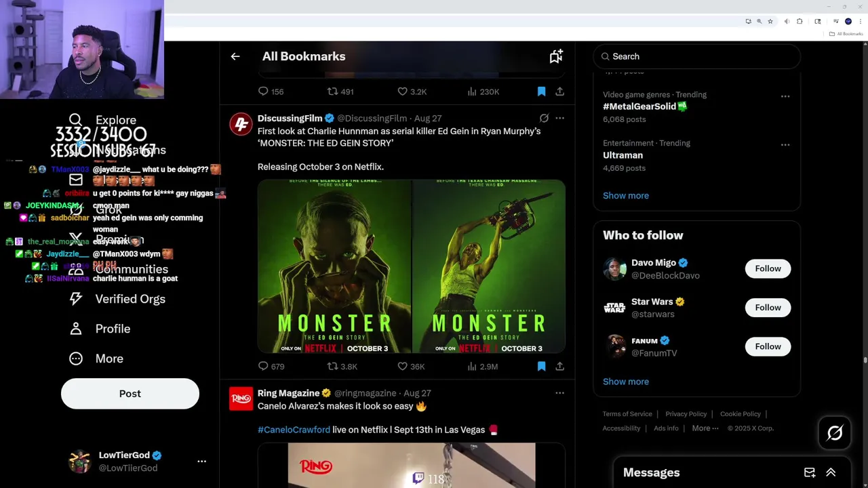This screenshot has height=488, width=868.
Task: Open the Star Wars logo avatar
Action: click(614, 308)
